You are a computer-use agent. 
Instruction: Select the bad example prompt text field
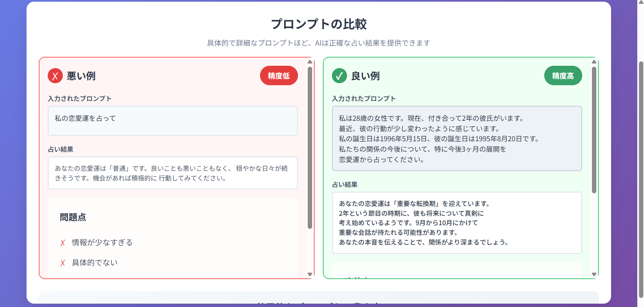click(x=173, y=121)
